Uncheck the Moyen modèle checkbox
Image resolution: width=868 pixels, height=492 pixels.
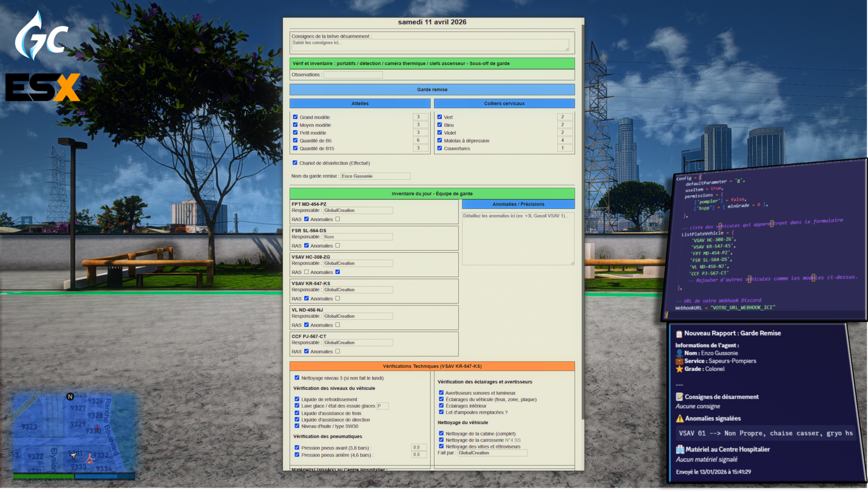coord(295,125)
